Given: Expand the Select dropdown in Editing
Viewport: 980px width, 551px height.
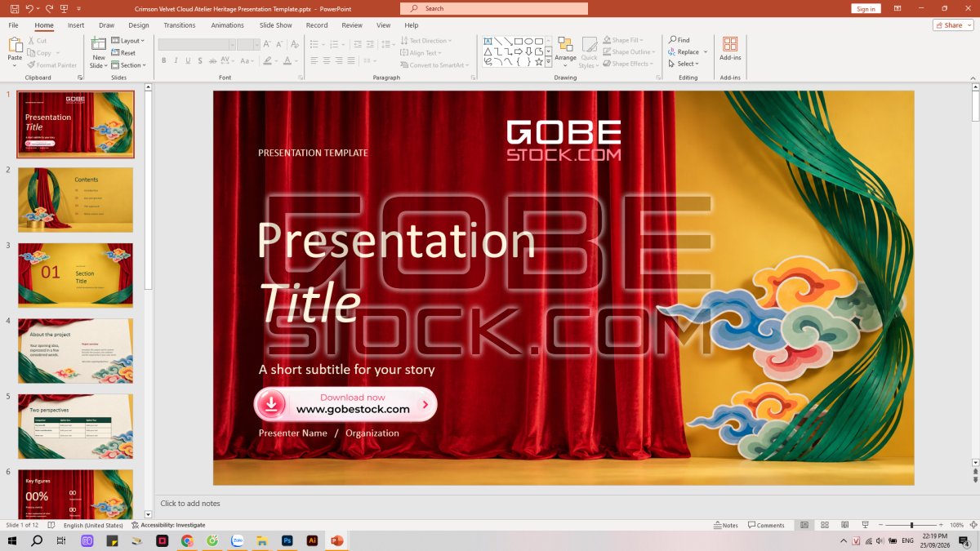Looking at the screenshot, I should [x=683, y=64].
